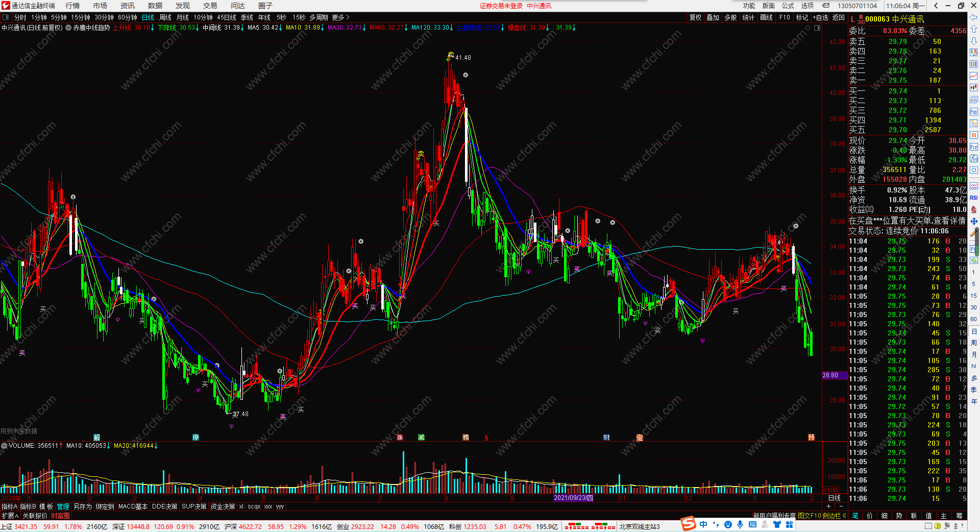Screen dimensions: 980x532
Task: Switch to the 周线 period tab
Action: [x=165, y=17]
